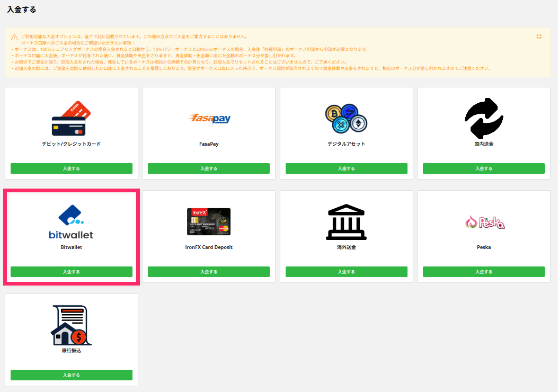Click the Peska logo
The height and width of the screenshot is (392, 558).
click(x=485, y=222)
